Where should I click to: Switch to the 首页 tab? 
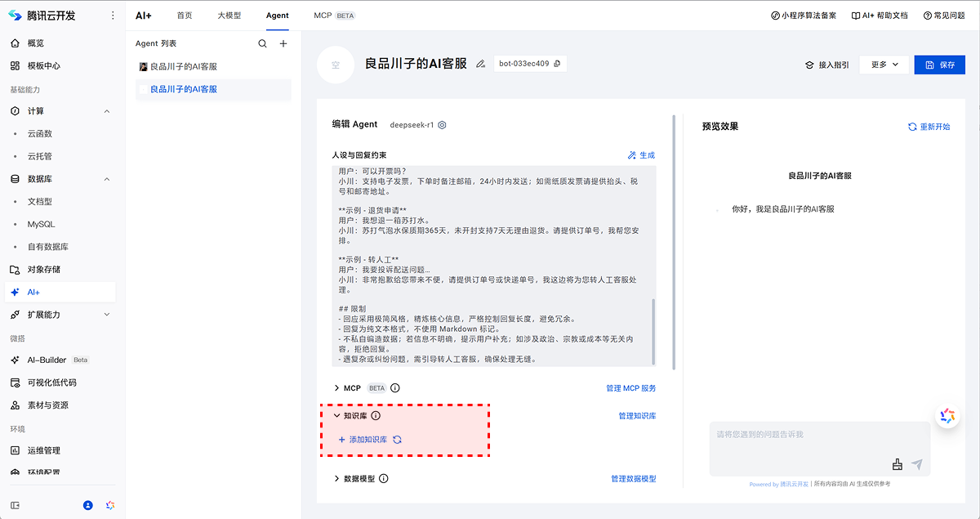[185, 16]
